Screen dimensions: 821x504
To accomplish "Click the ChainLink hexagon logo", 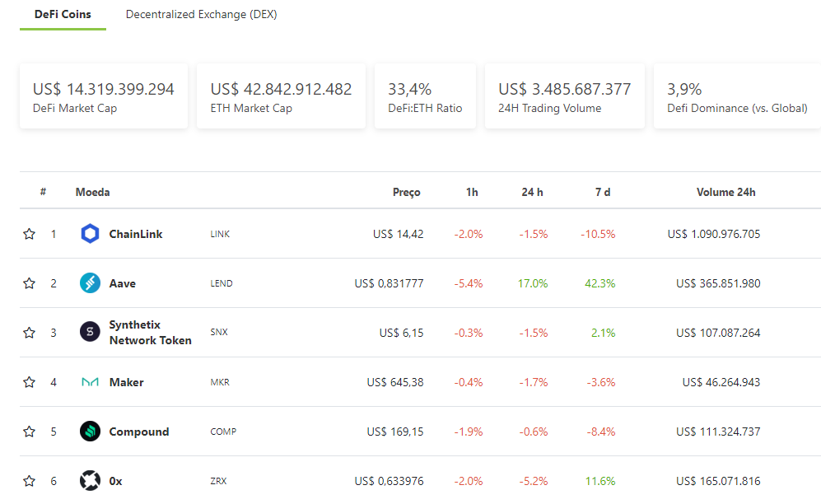I will pos(91,234).
